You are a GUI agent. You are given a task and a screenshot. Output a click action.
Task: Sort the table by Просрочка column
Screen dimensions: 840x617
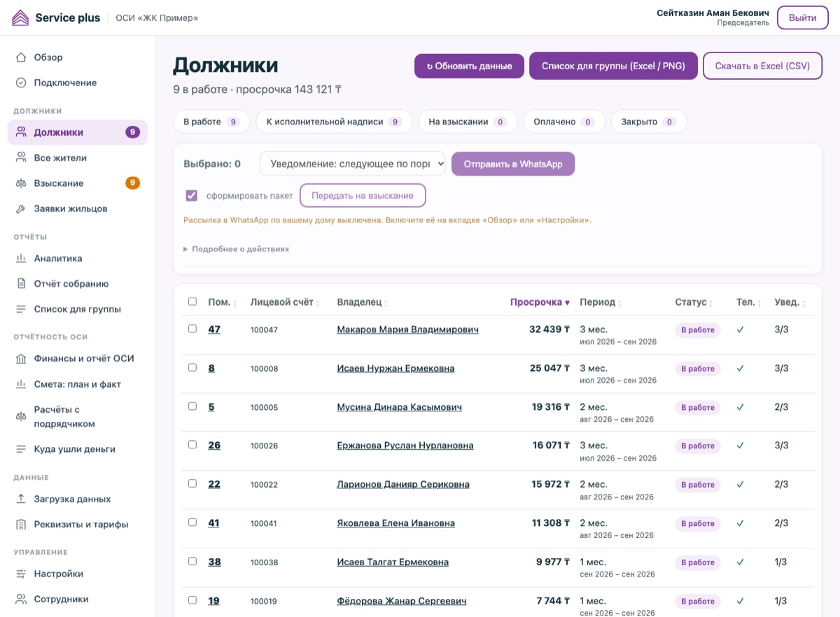(540, 302)
